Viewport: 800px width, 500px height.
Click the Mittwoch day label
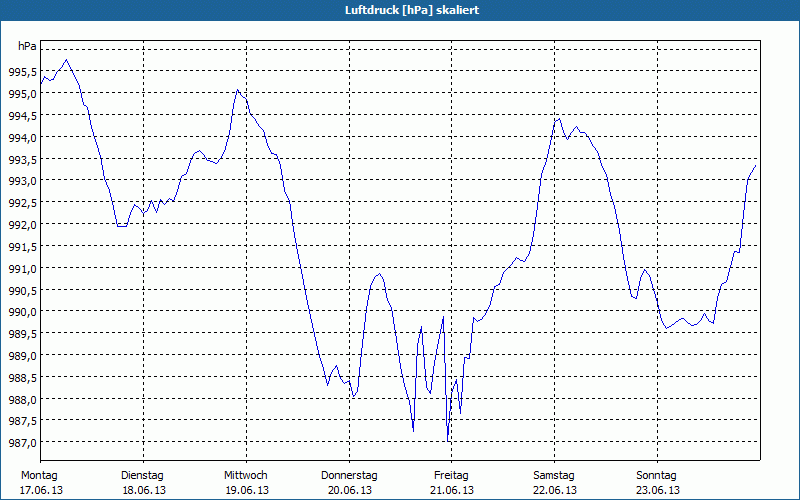click(x=246, y=476)
